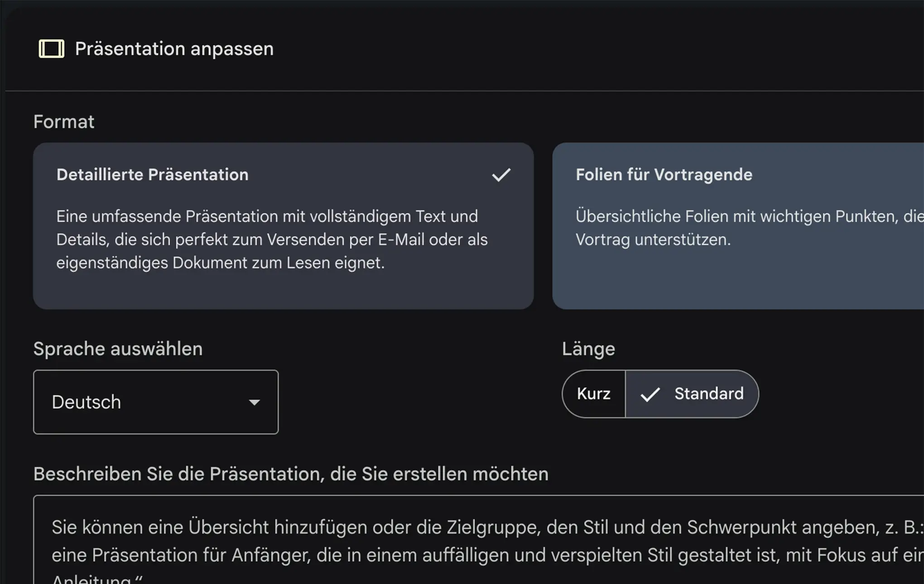Screen dimensions: 924x584
Task: Click the Format section heading
Action: coord(64,122)
